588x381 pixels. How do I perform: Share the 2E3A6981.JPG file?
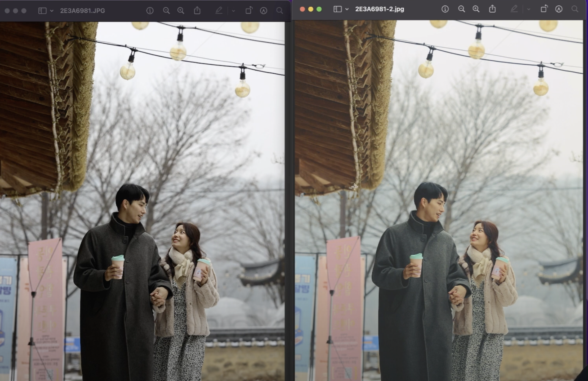pos(197,11)
